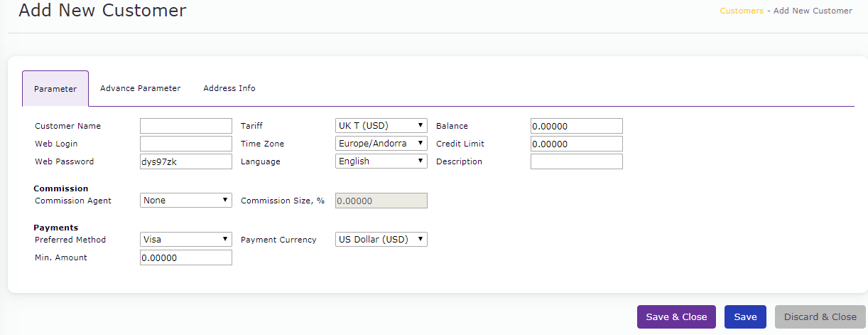The image size is (868, 335).
Task: Go to the Customers breadcrumb link
Action: 742,11
